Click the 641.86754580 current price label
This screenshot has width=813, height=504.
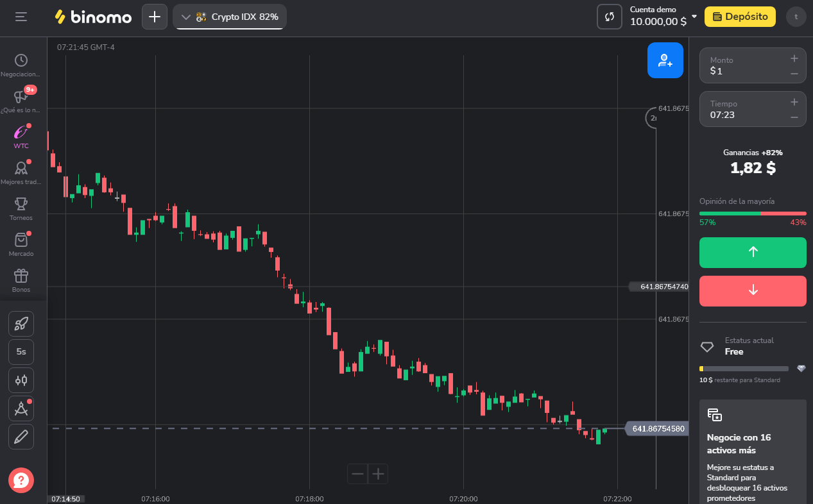[x=658, y=428]
